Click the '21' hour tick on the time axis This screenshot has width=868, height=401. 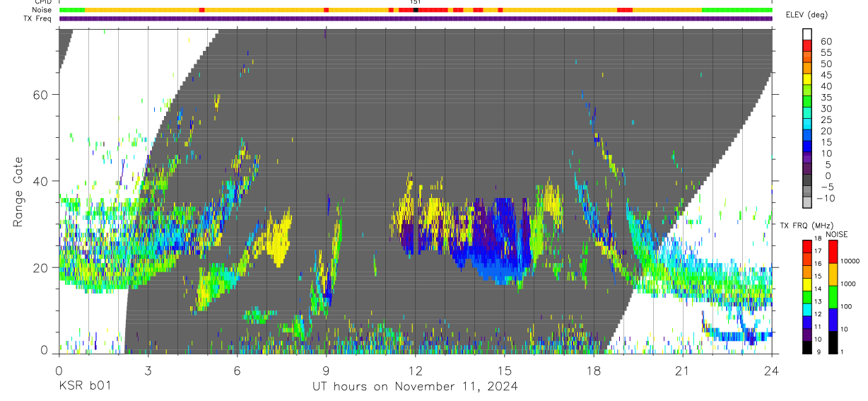coord(683,370)
